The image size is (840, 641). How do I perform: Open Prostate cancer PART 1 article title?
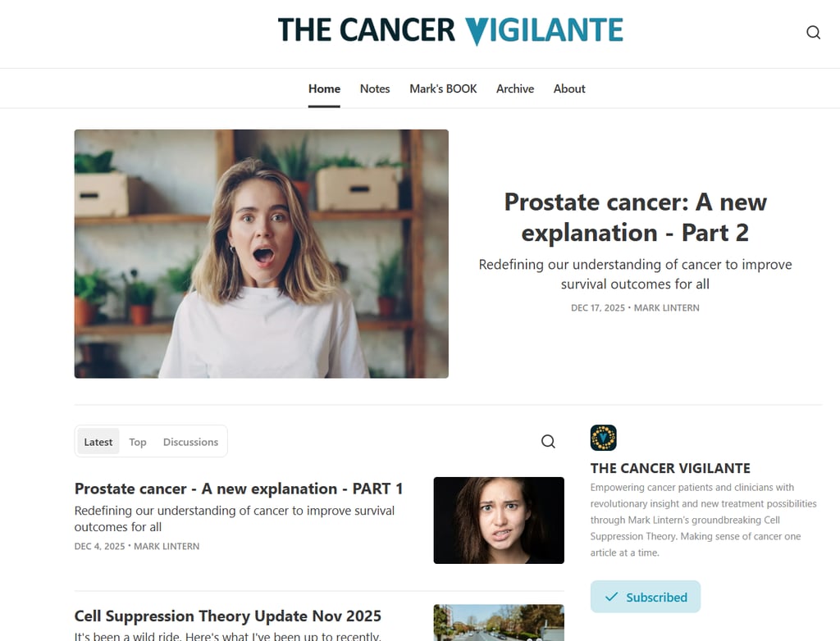click(x=239, y=489)
